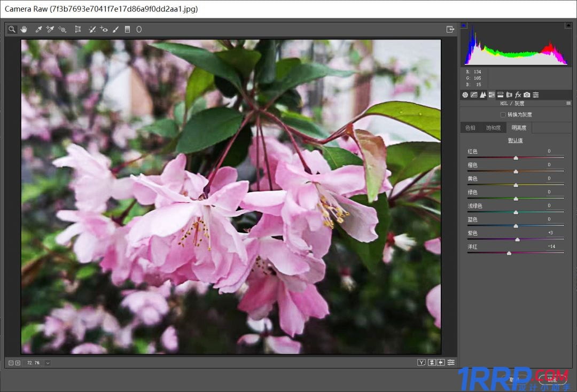Switch to the 色相 tab
Viewport: 577px width, 392px height.
pos(470,128)
